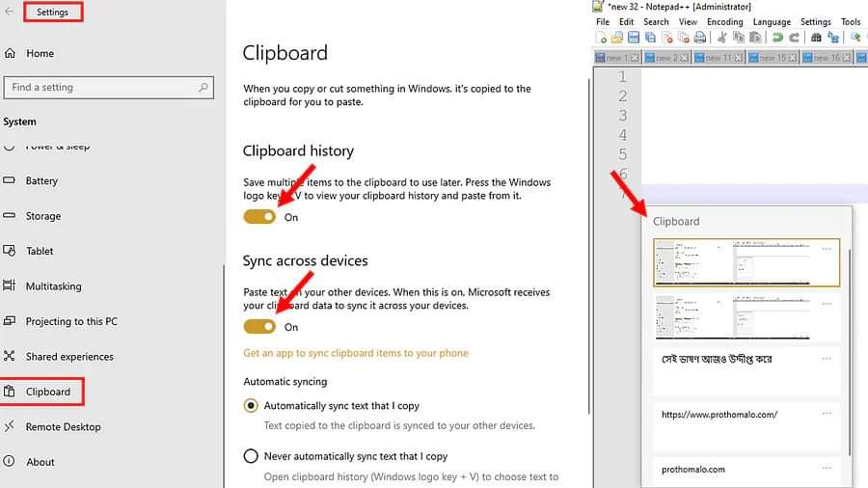Switch to the new 2 tab
868x488 pixels.
[x=666, y=58]
